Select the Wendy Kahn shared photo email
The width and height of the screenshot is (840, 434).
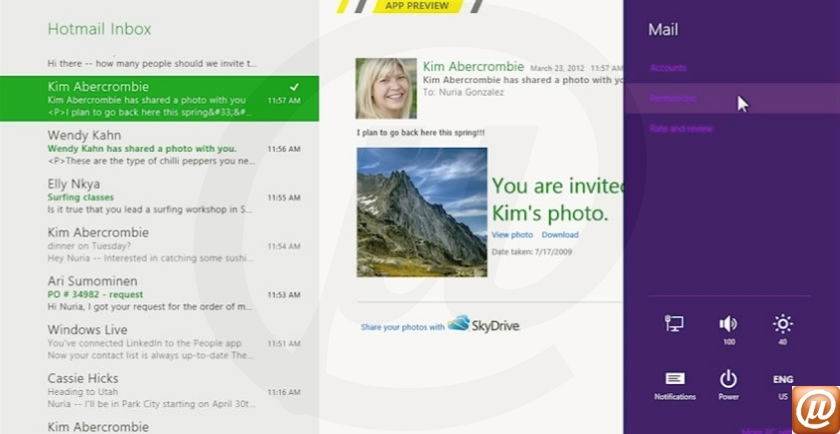tap(159, 147)
